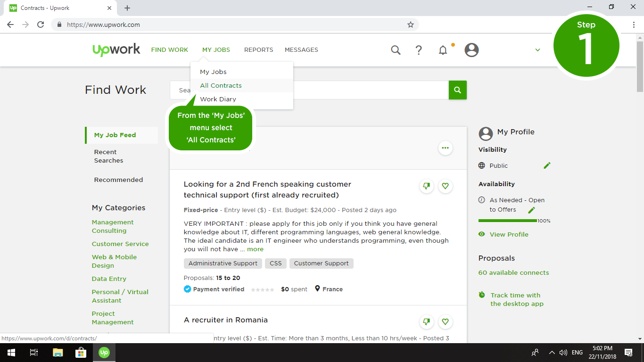Viewport: 644px width, 362px height.
Task: Click '60 available connects'
Action: click(513, 272)
